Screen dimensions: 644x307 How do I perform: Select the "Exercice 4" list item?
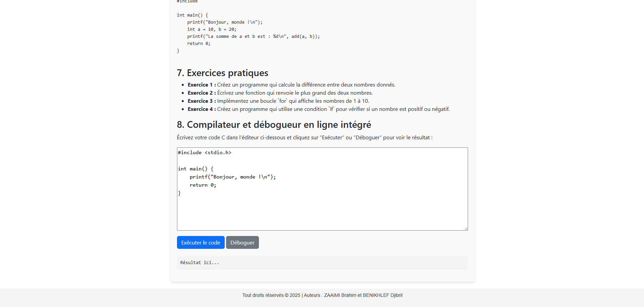tap(318, 109)
